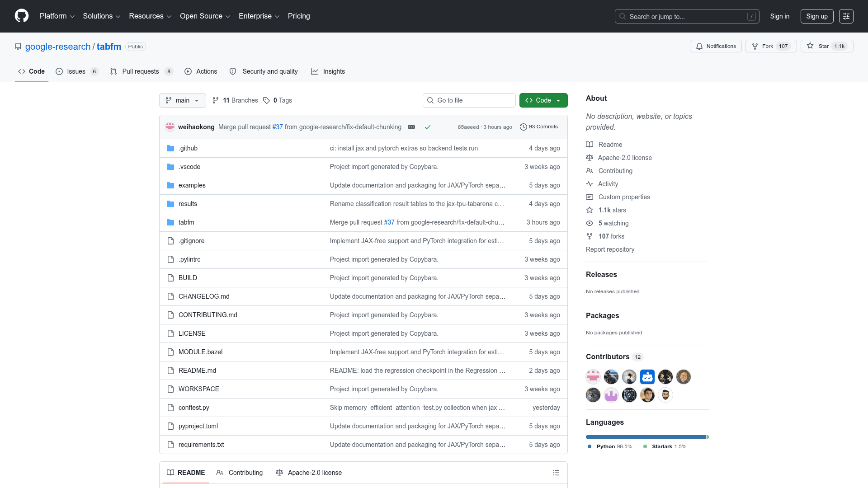Expand the main branch dropdown
The height and width of the screenshot is (488, 868).
(x=182, y=100)
